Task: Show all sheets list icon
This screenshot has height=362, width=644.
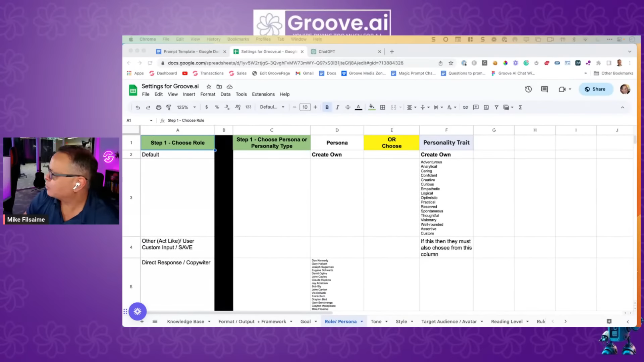Action: (155, 321)
